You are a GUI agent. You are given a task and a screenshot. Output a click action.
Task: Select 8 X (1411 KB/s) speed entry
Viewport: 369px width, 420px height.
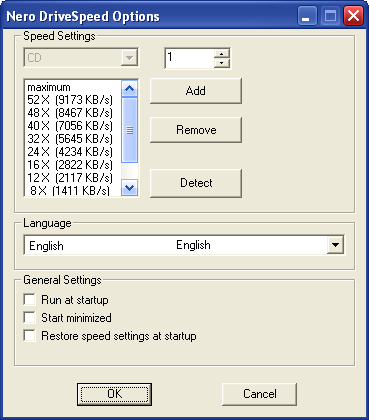(x=73, y=191)
